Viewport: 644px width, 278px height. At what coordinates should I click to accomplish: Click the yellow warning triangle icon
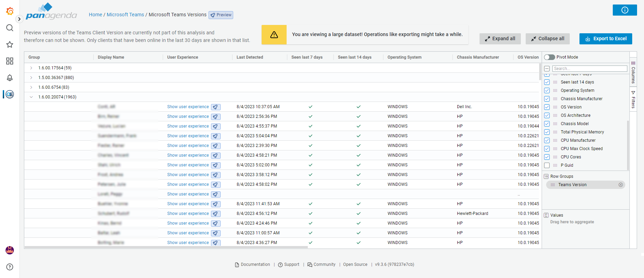(x=274, y=35)
